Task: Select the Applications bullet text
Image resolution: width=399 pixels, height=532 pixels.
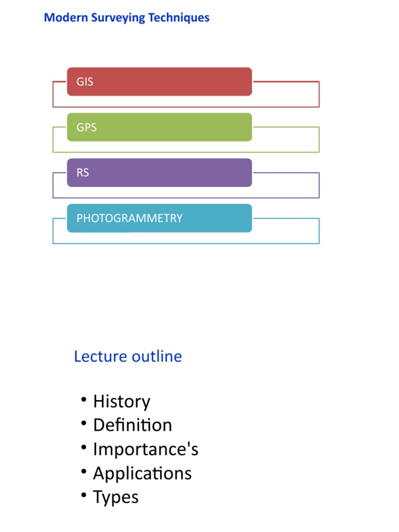Action: click(x=142, y=474)
